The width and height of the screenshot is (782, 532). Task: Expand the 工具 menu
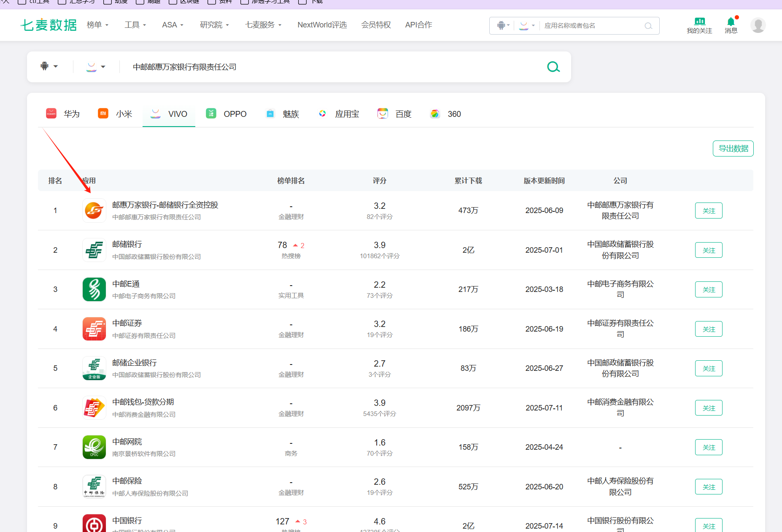(135, 25)
